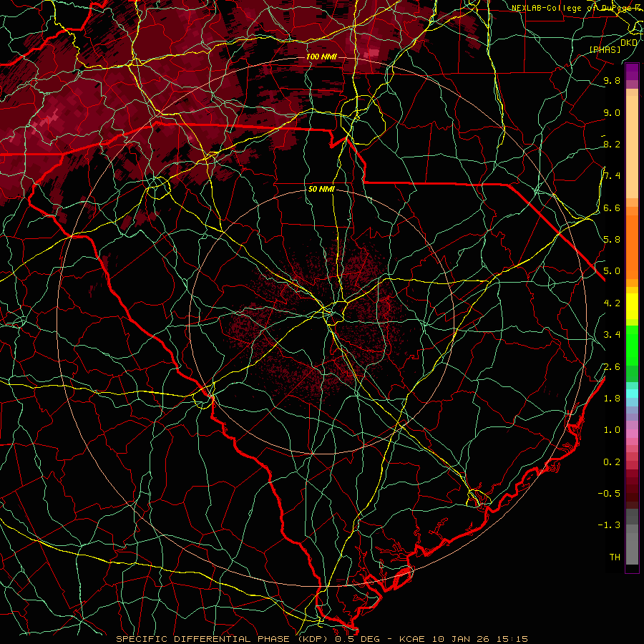Click the light peach color bar segment
Viewport: 644px width, 644px height.
coord(632,148)
